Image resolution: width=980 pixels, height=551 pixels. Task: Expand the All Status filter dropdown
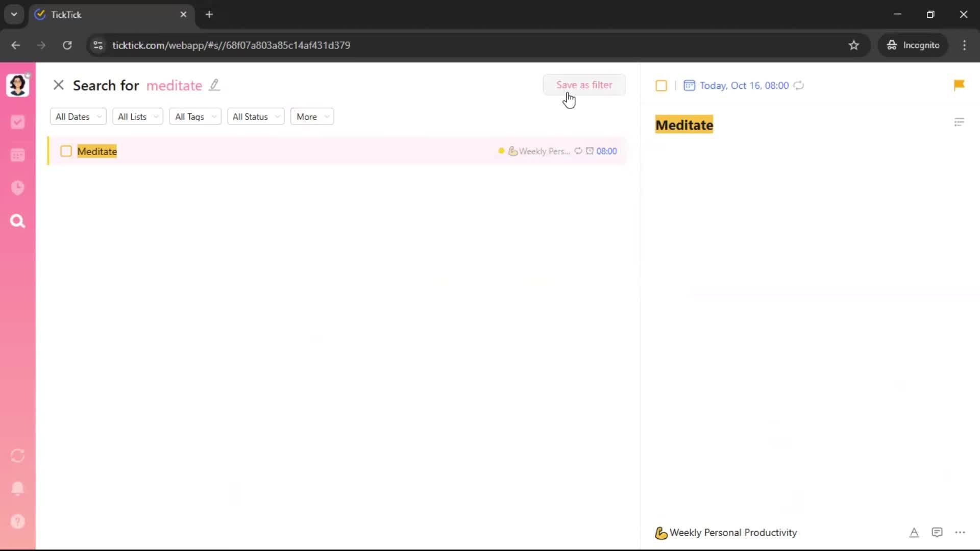255,117
